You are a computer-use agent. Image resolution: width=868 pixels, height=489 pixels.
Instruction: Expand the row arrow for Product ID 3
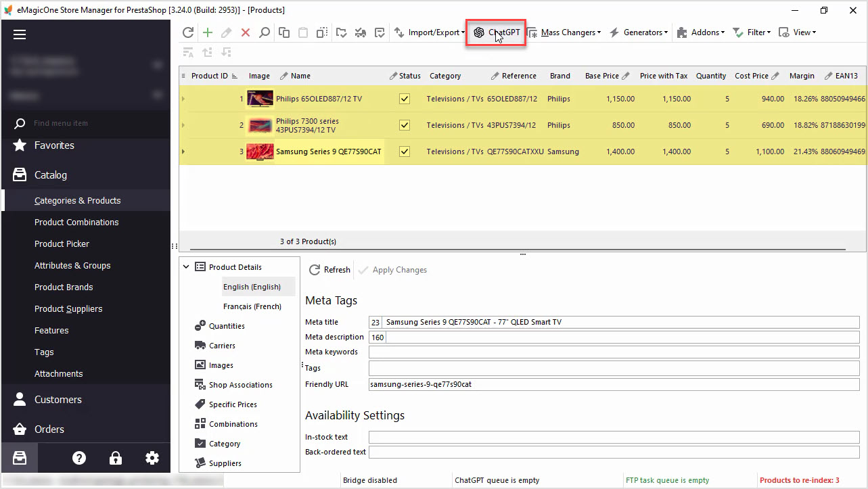(x=183, y=152)
